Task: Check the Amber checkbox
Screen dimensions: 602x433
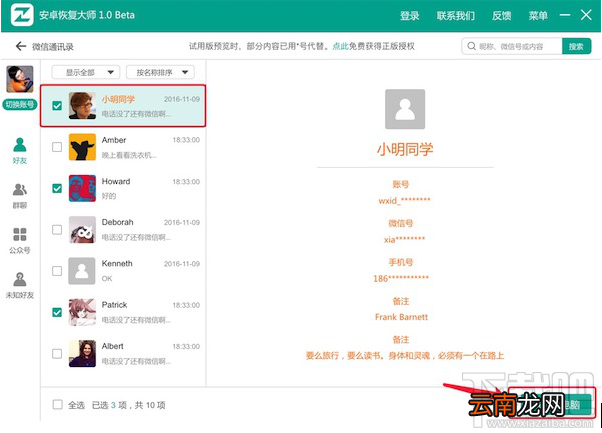Action: pyautogui.click(x=57, y=147)
